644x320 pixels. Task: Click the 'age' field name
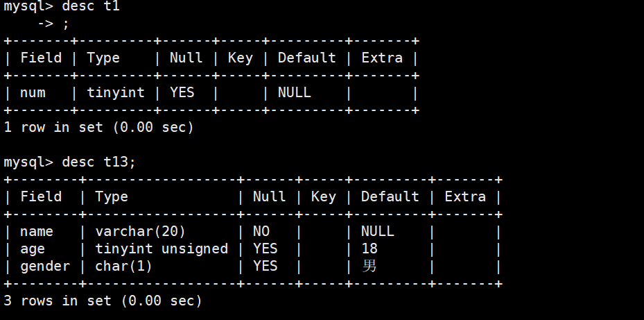coord(33,249)
